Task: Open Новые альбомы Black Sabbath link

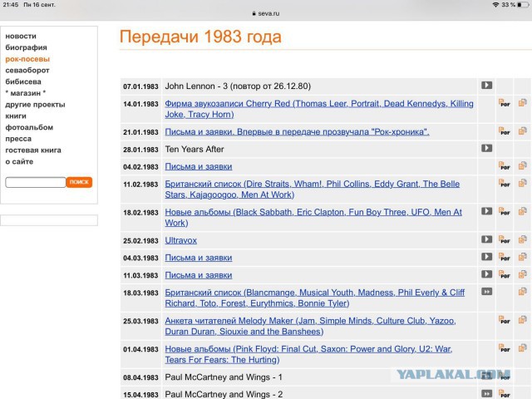Action: [313, 218]
